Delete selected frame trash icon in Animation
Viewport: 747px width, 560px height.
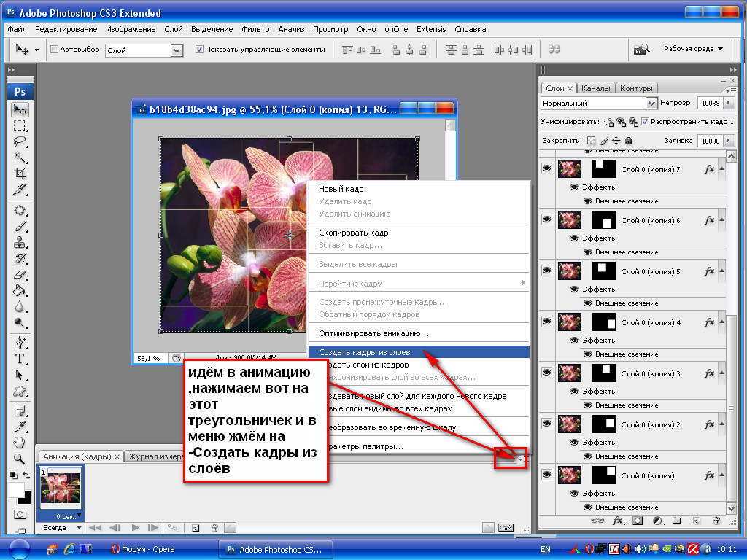214,528
